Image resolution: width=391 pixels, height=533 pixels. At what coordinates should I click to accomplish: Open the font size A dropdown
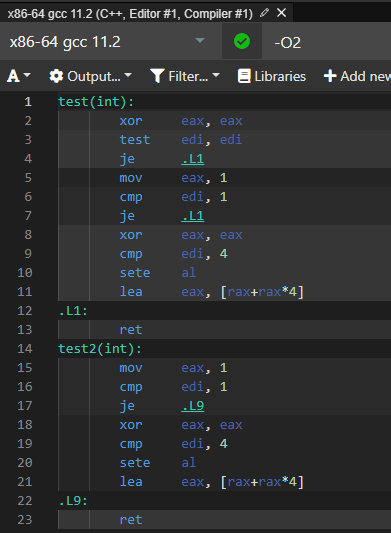click(x=19, y=76)
